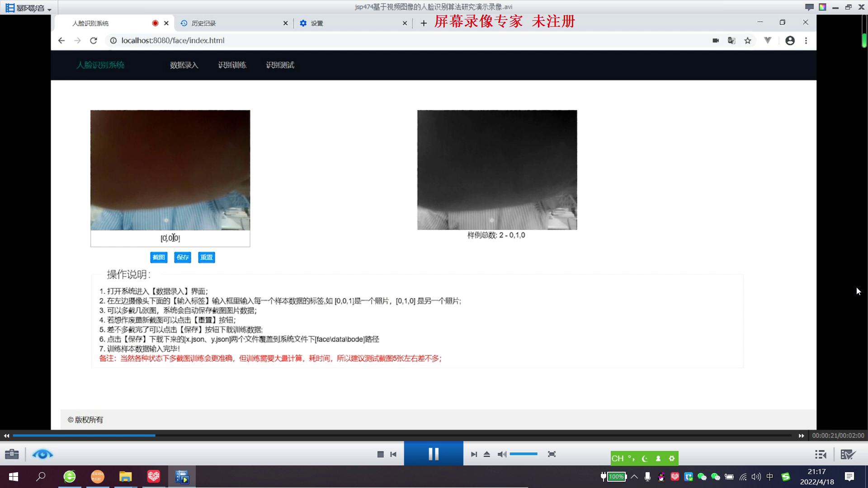Open the orange round taskbar app

(98, 477)
